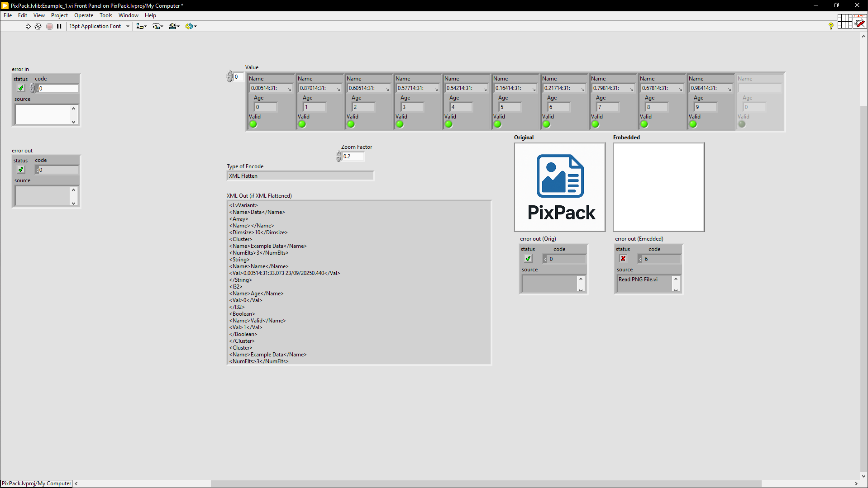This screenshot has height=488, width=868.
Task: Open the Tools menu
Action: pos(106,15)
